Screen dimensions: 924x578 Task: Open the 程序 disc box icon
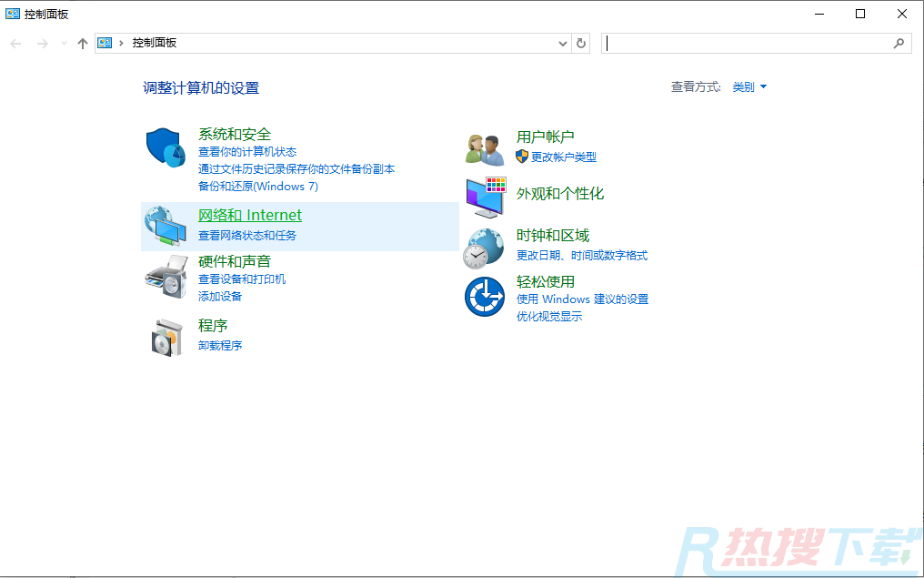pyautogui.click(x=166, y=337)
